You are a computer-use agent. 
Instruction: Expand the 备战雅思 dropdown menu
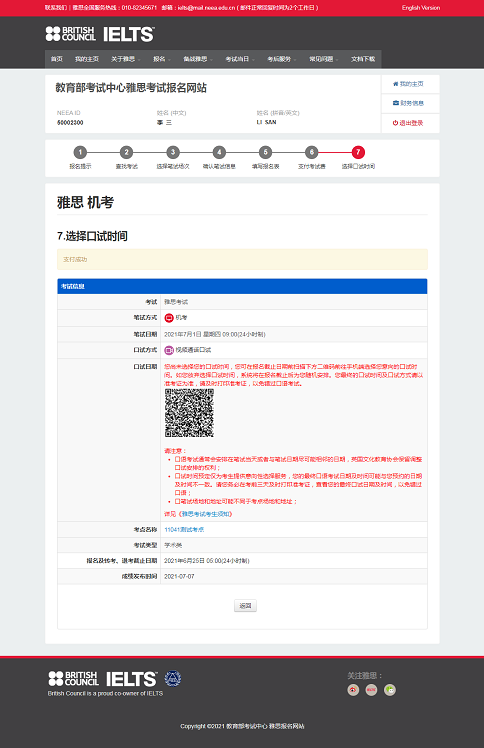point(198,59)
